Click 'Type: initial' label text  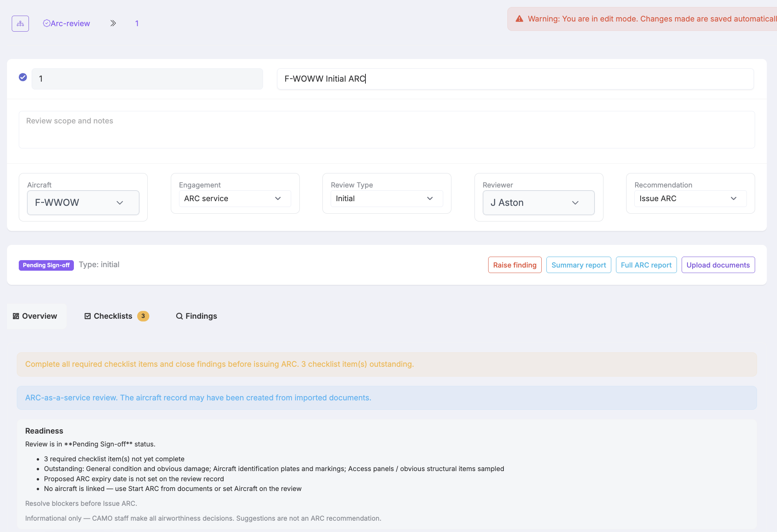(x=99, y=265)
